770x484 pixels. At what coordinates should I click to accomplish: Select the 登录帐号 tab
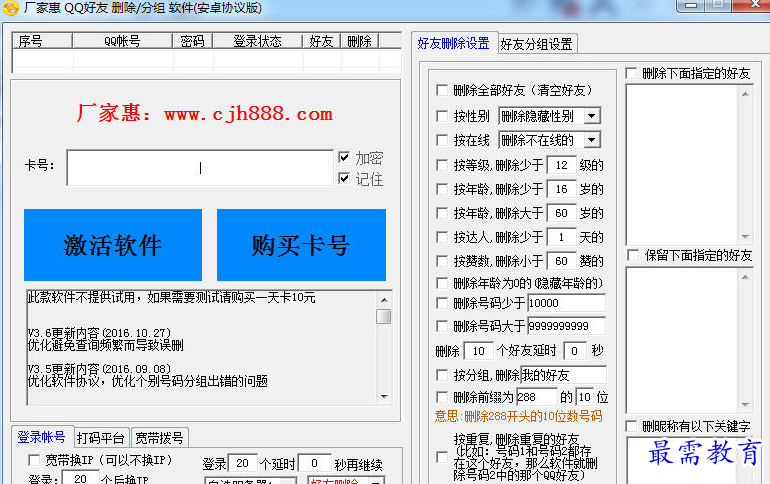[x=42, y=437]
